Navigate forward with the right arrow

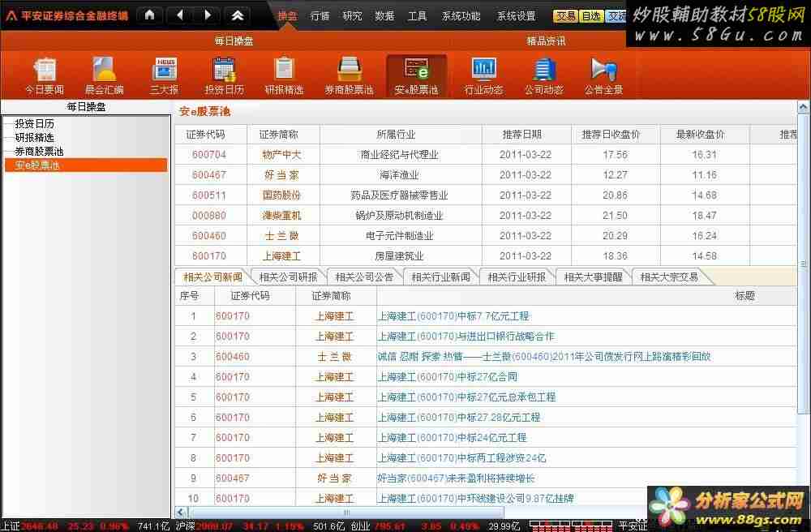click(208, 15)
